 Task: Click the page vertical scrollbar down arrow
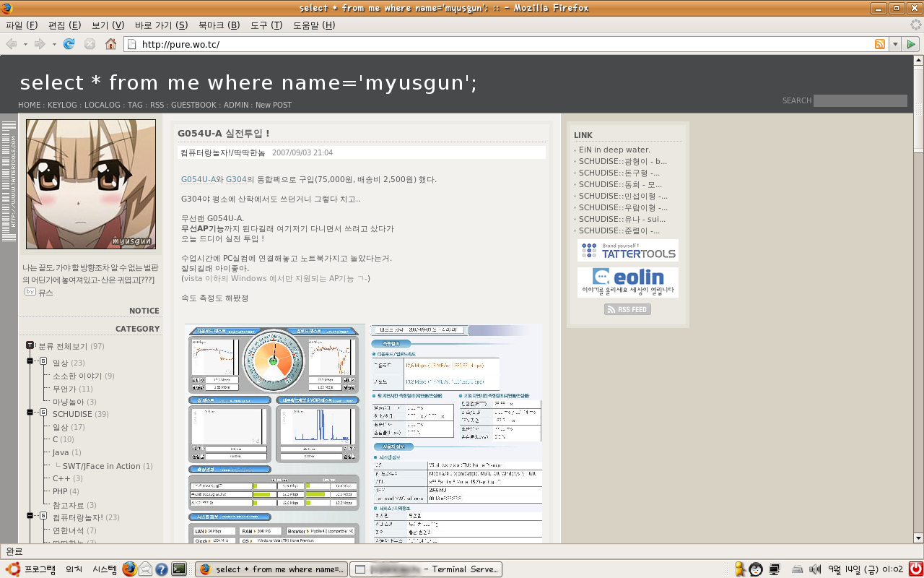point(918,538)
